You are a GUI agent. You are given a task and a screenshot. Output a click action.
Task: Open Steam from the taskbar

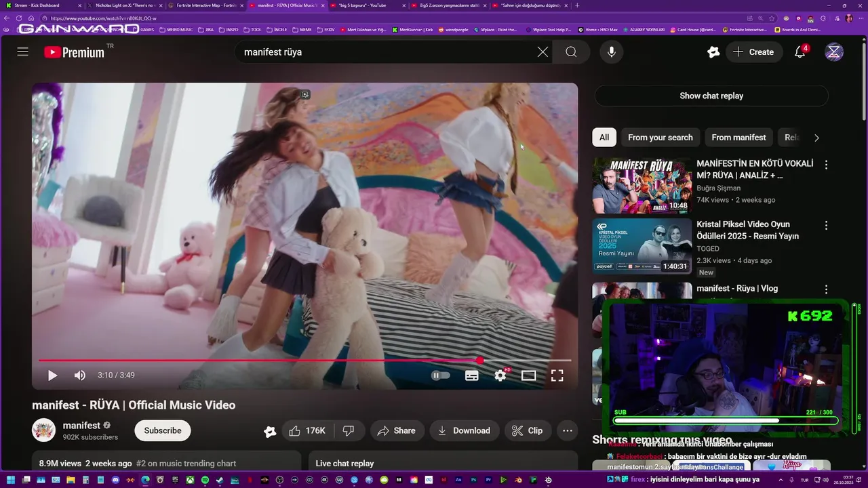pos(220,480)
